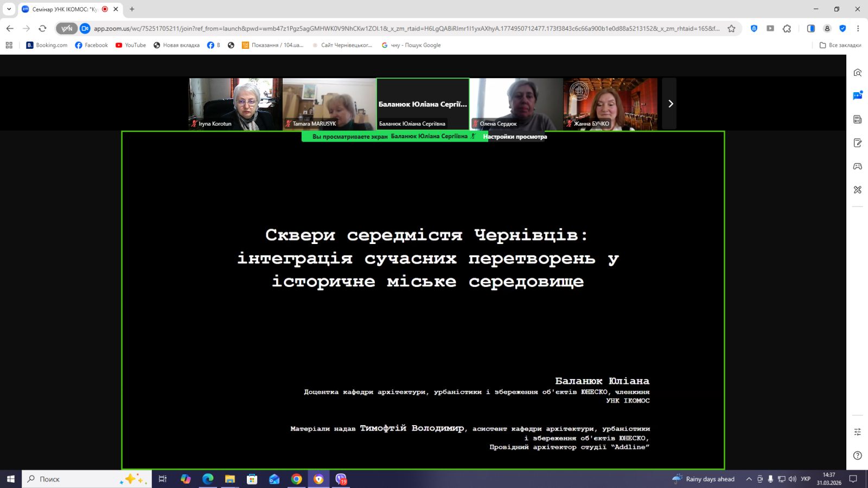This screenshot has width=868, height=488.
Task: Open the browser profile avatar
Action: click(827, 29)
